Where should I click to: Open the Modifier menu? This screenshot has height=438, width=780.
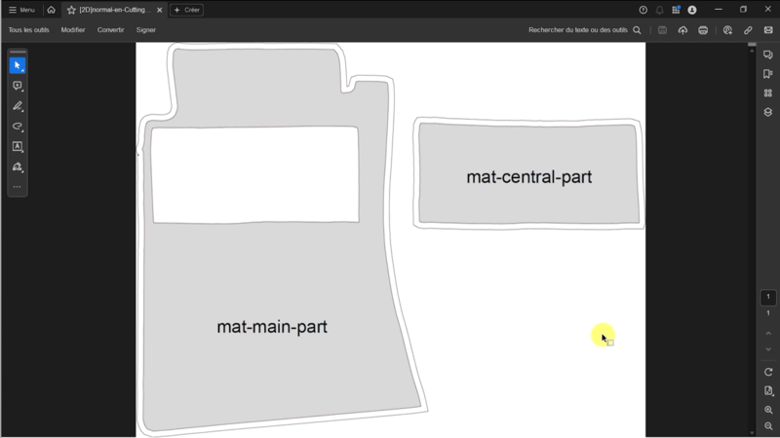point(73,30)
